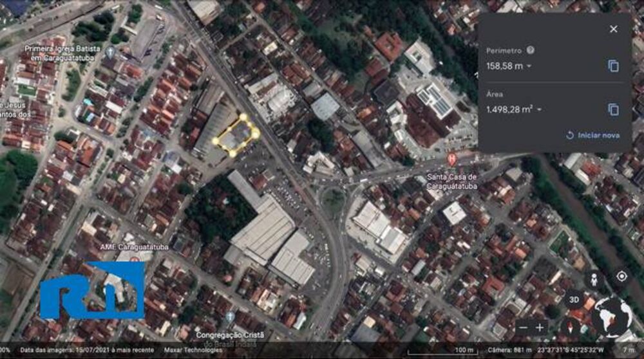Click the Primeira Igreja Batista place pin

coord(110,52)
